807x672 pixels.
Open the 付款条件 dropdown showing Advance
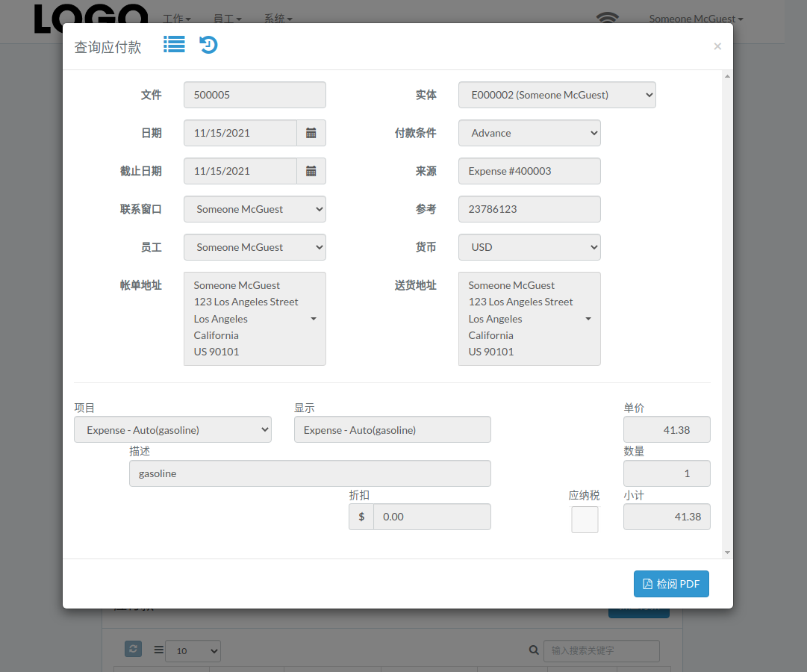click(529, 133)
